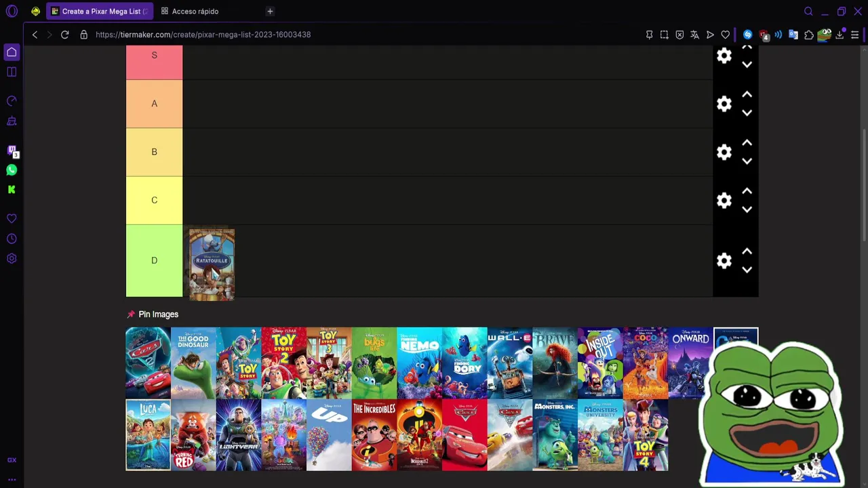The width and height of the screenshot is (868, 488).
Task: Open Opera GX home in sidebar
Action: coord(12,52)
